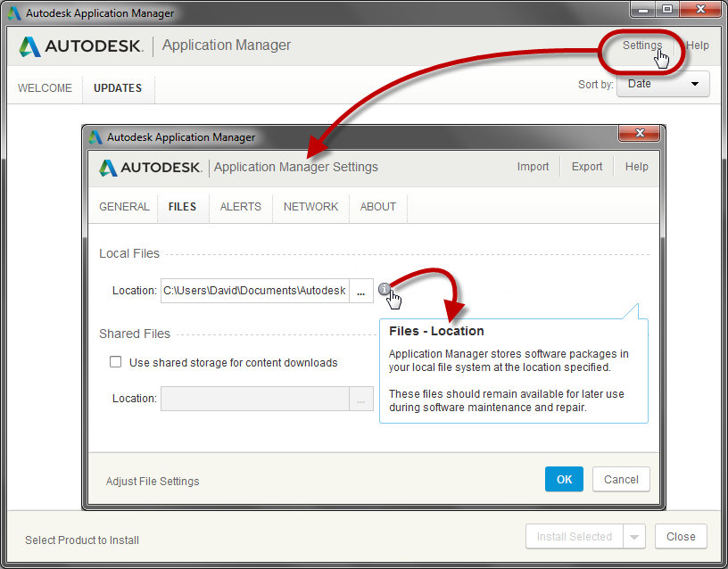This screenshot has width=728, height=569.
Task: Click the Autodesk logo in the main window header
Action: 81,46
